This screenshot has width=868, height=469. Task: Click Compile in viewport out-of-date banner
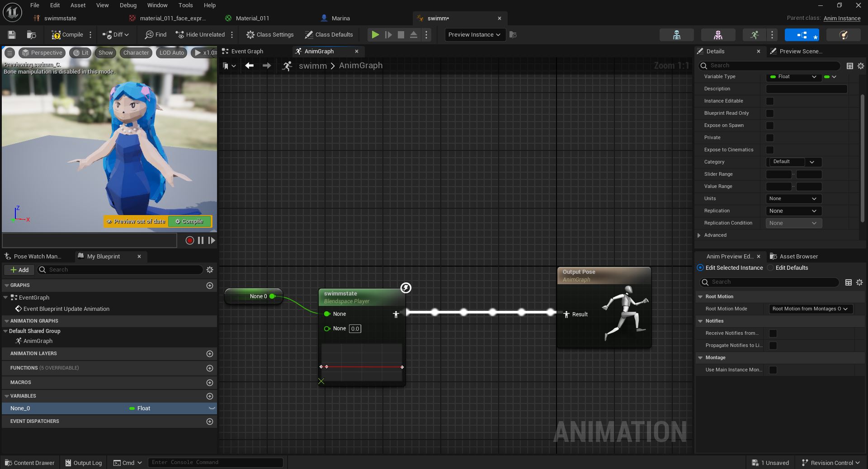click(x=189, y=221)
